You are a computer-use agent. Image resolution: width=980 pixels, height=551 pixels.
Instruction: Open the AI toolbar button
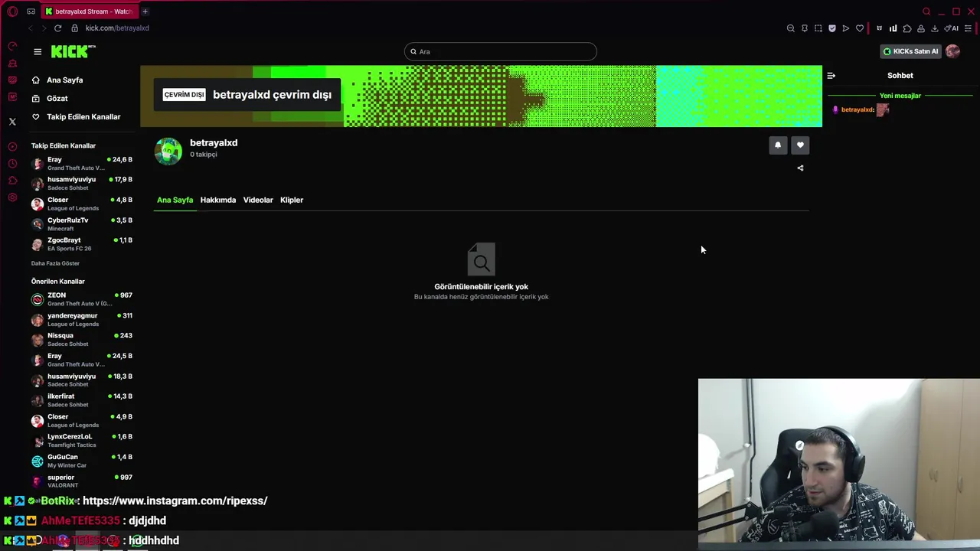952,28
